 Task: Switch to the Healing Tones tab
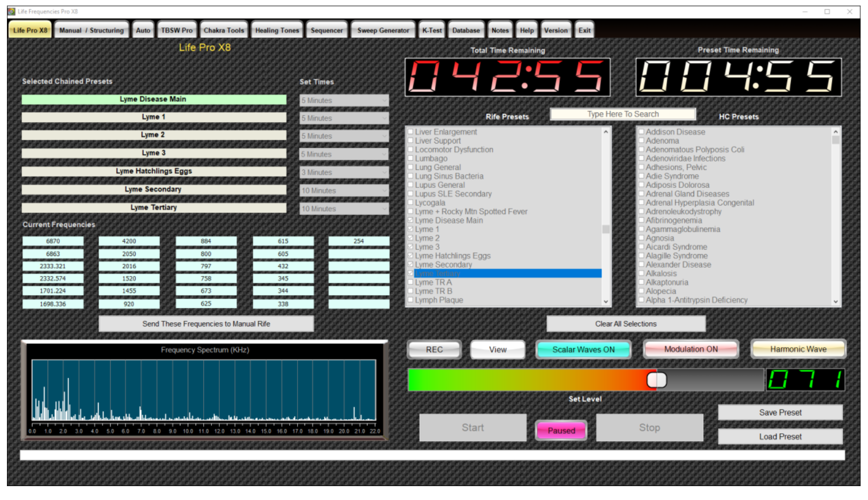(x=277, y=30)
